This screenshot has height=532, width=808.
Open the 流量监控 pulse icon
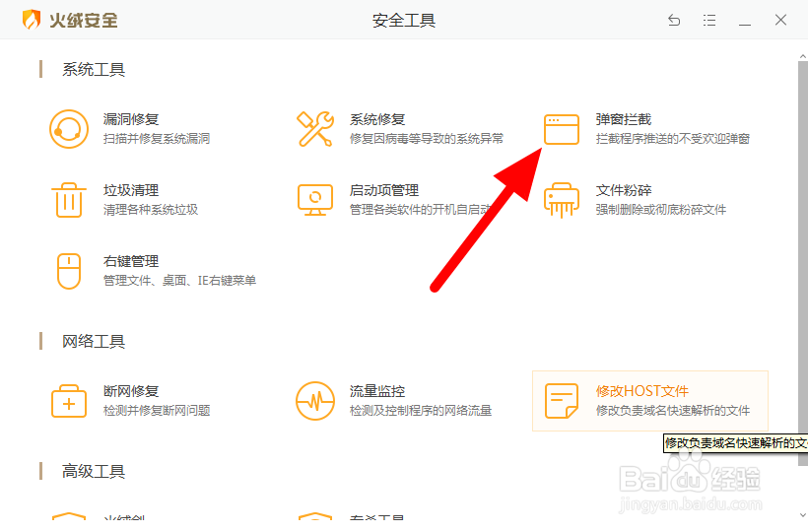(315, 401)
